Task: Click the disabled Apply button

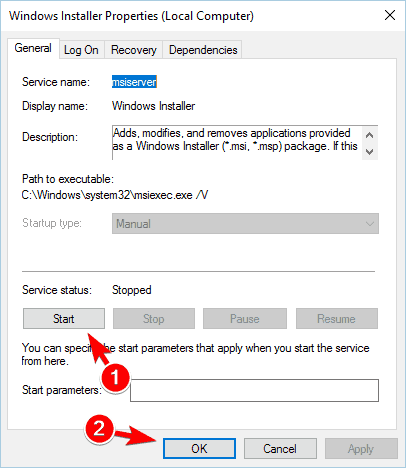Action: (361, 449)
